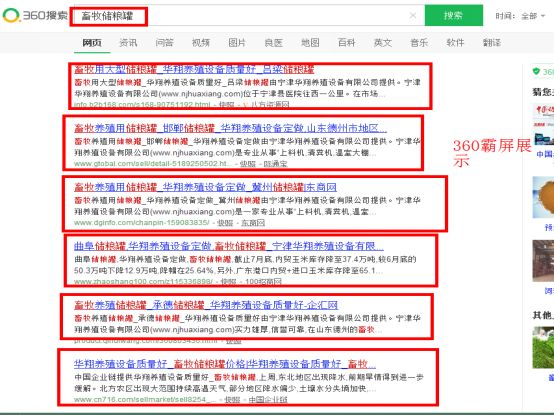Click URL info.b2b168.com under first result
The height and width of the screenshot is (415, 554).
click(x=142, y=105)
